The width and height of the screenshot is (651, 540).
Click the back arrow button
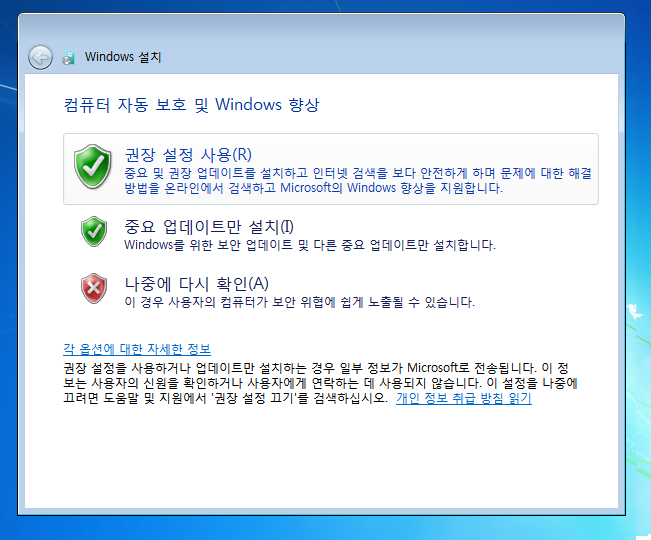coord(40,57)
